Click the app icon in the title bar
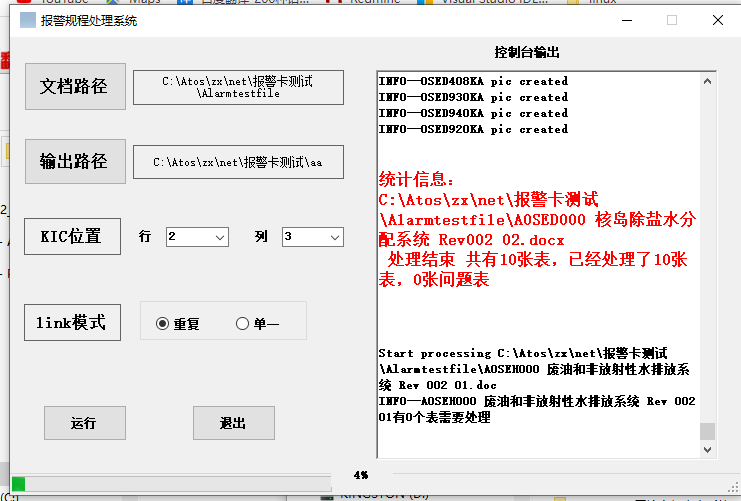This screenshot has height=501, width=741. click(28, 20)
